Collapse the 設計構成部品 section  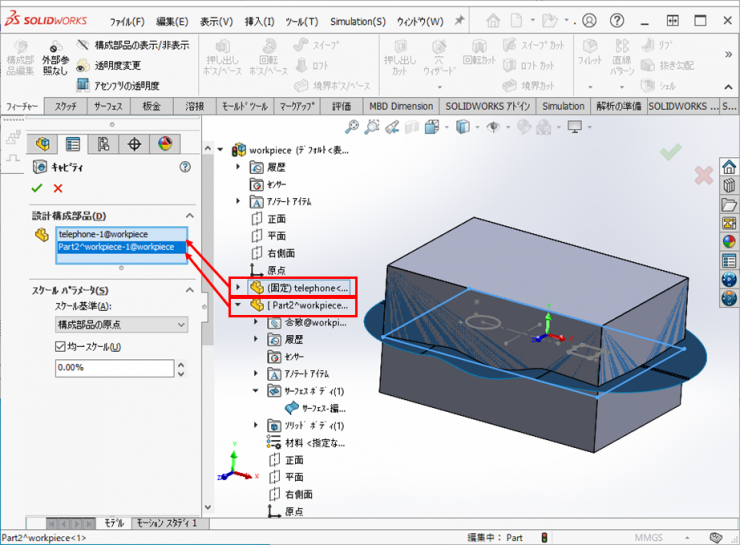tap(188, 216)
